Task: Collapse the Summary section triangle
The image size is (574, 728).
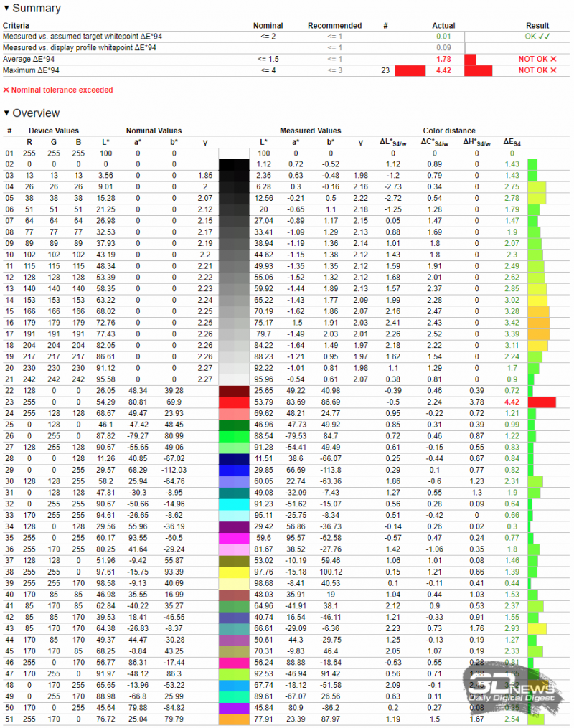Action: (6, 8)
